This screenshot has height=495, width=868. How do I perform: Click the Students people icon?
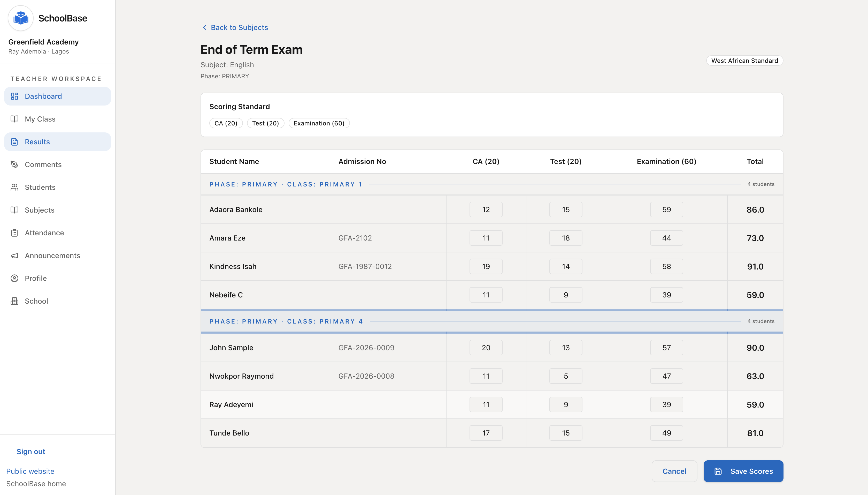point(14,187)
